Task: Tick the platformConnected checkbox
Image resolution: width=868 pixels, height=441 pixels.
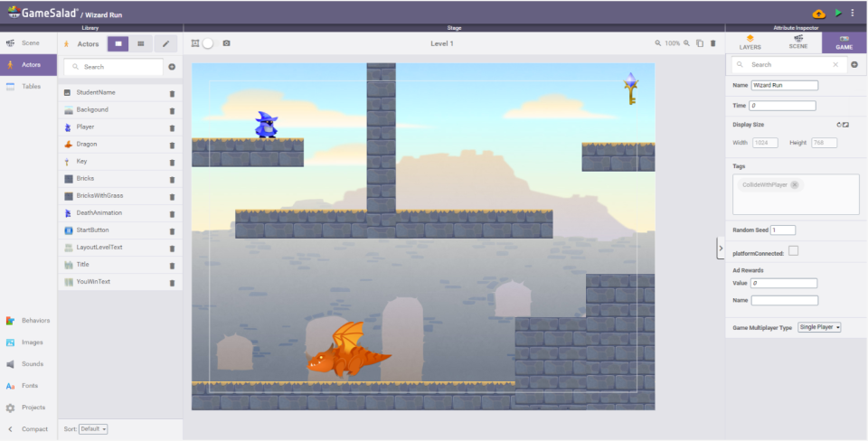Action: [793, 250]
